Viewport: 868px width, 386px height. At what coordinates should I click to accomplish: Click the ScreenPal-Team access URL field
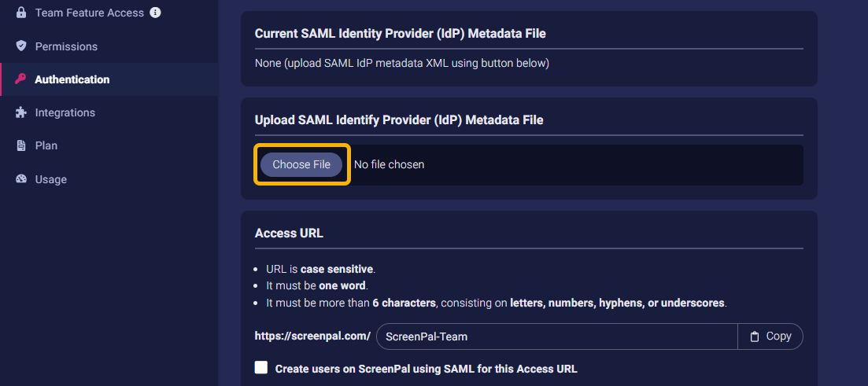pyautogui.click(x=557, y=336)
